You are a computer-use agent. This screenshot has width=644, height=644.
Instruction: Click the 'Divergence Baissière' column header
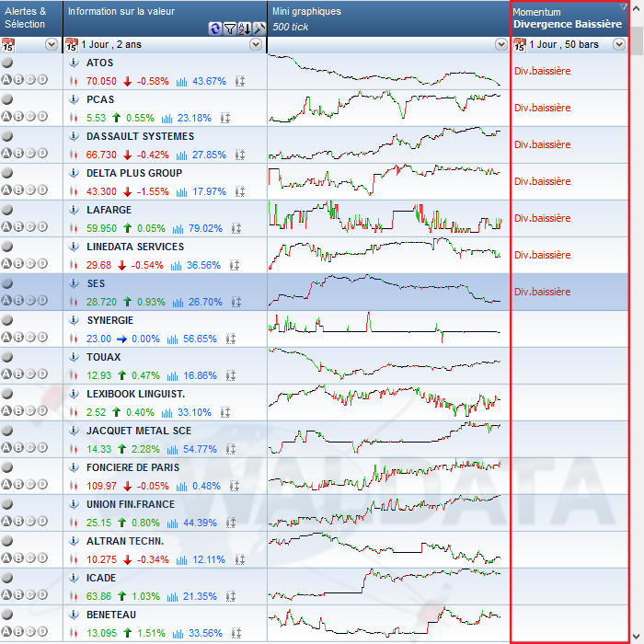point(568,24)
